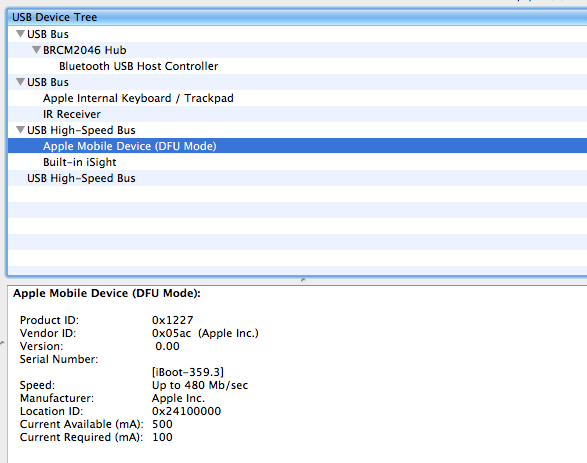Viewport: 587px width, 463px height.
Task: Select the BRCM2046 Hub row
Action: [x=298, y=50]
